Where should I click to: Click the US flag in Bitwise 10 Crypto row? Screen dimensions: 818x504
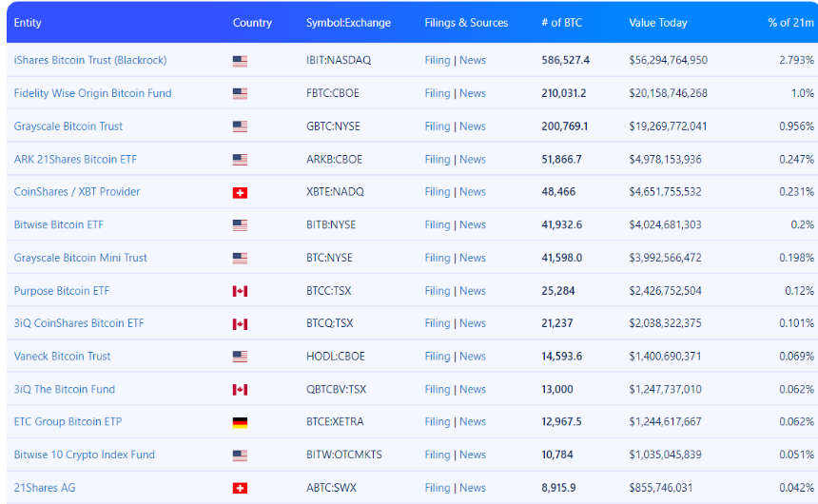[x=240, y=456]
